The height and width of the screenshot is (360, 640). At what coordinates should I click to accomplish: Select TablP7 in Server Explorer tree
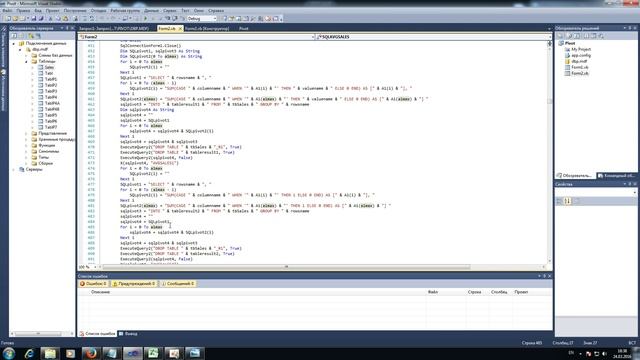pos(51,127)
